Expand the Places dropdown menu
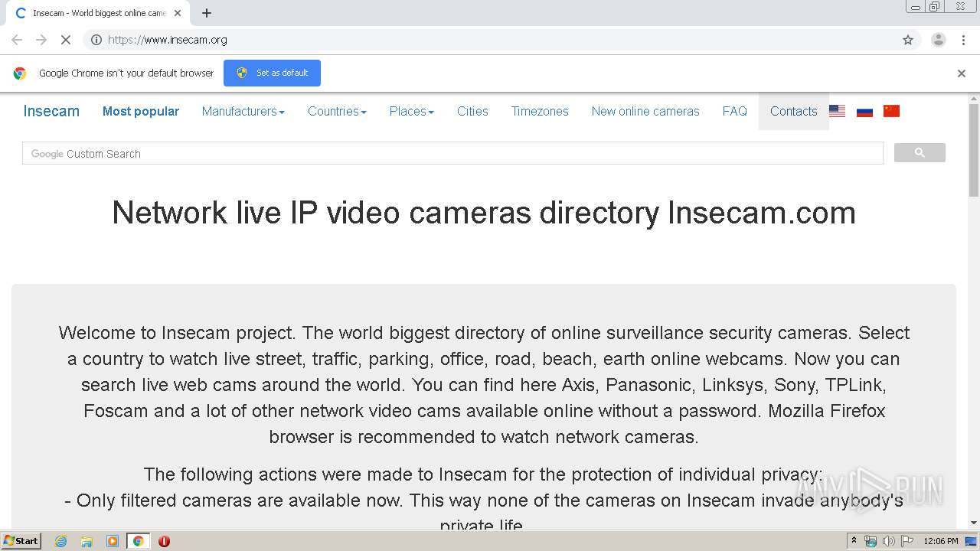Viewport: 980px width, 551px height. (411, 111)
